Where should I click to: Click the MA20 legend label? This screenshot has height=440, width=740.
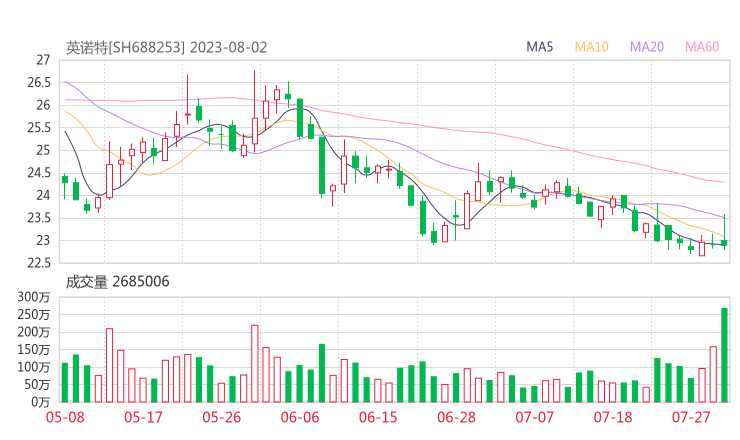647,47
